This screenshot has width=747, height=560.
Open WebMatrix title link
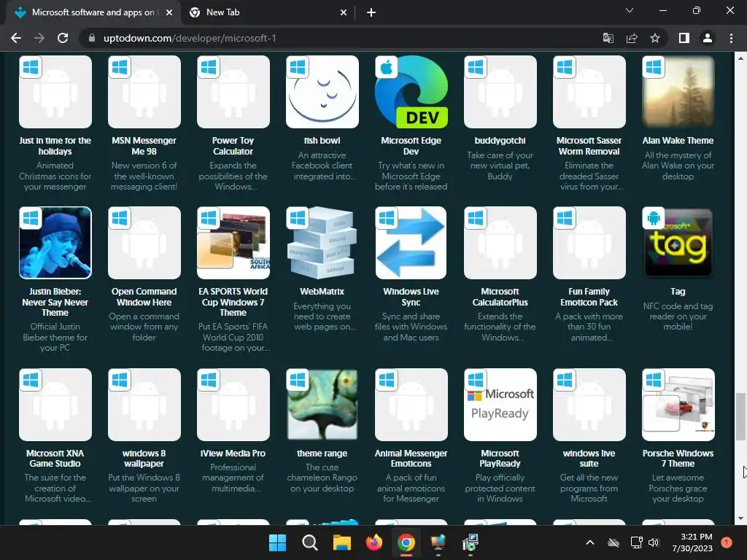coord(322,292)
